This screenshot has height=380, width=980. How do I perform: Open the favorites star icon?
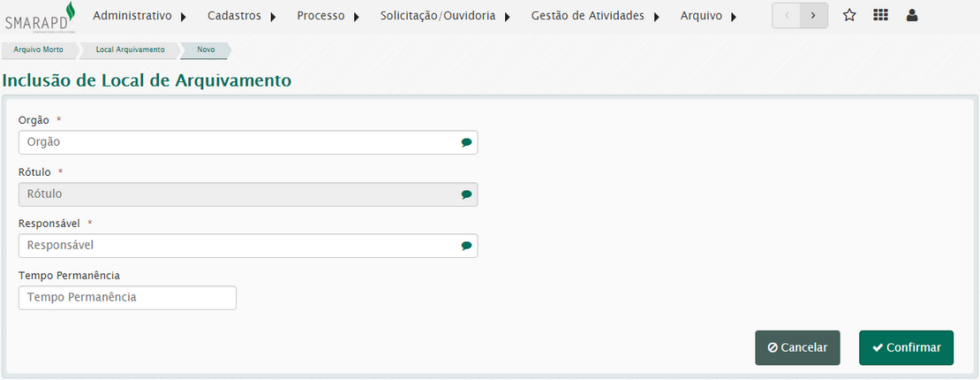pyautogui.click(x=849, y=16)
